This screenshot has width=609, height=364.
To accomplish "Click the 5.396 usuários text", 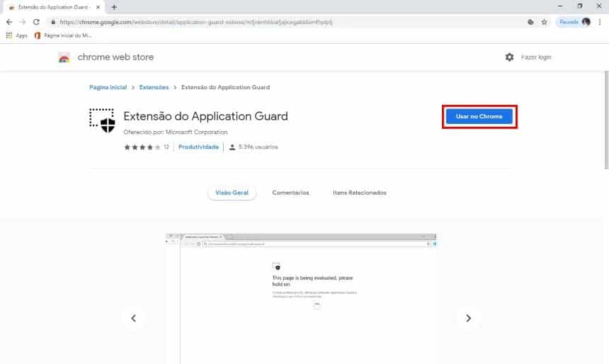I will pyautogui.click(x=258, y=147).
